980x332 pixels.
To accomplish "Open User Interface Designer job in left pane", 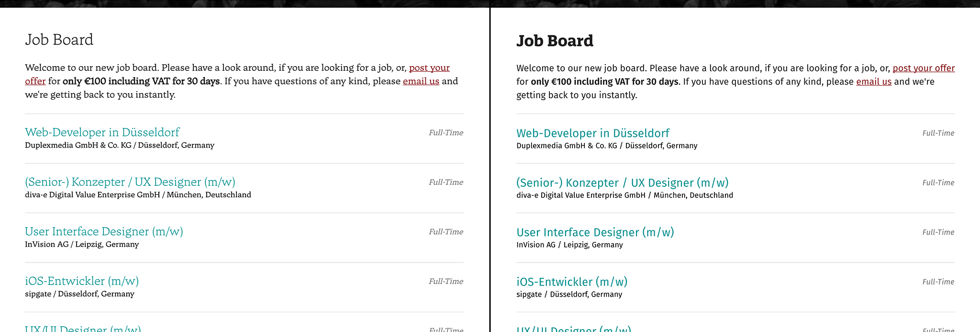I will tap(104, 232).
